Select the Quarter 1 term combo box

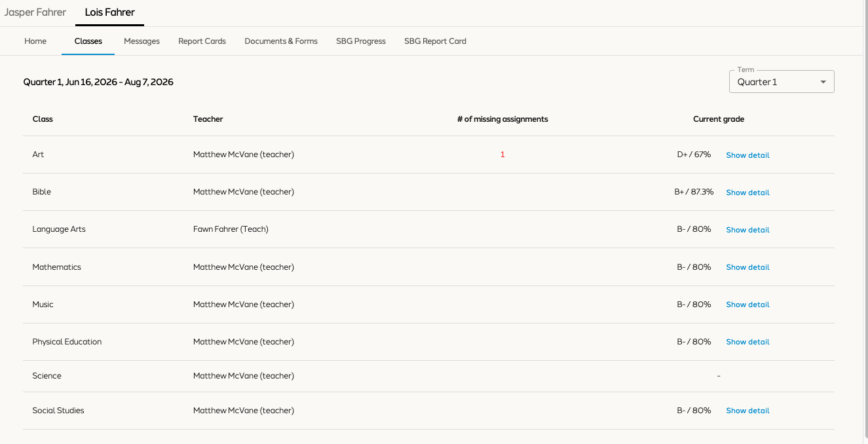pos(782,82)
